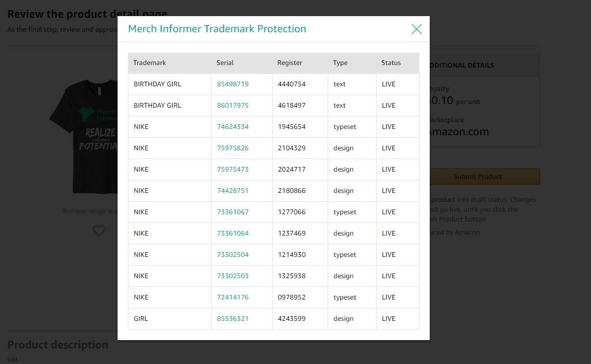Open serial number 74428751 link

coord(233,191)
